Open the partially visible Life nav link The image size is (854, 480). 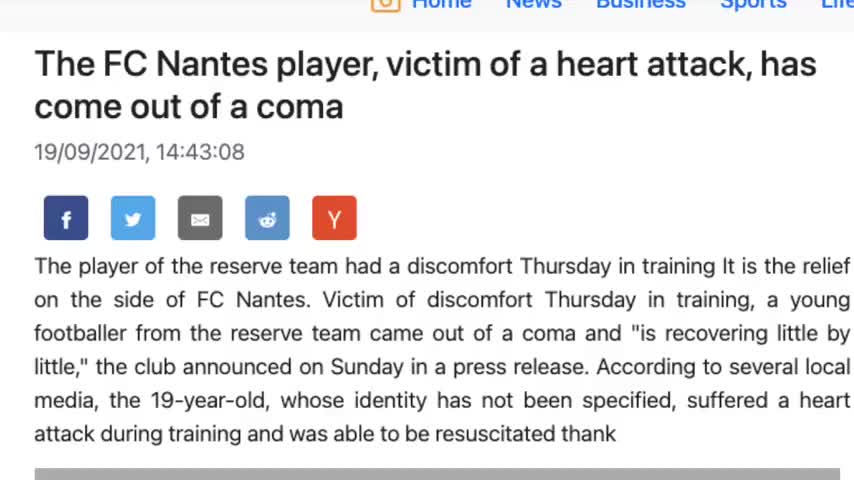[x=838, y=4]
